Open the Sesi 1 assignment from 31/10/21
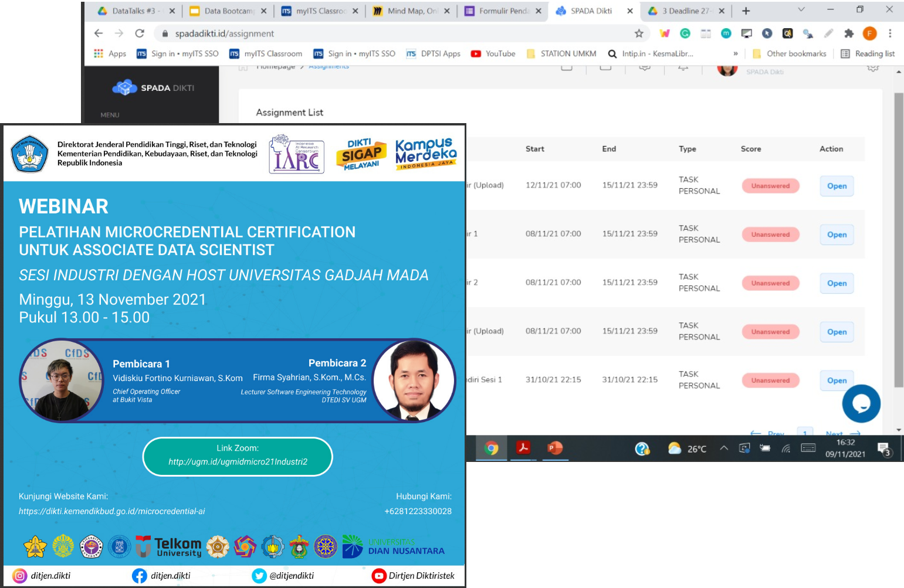Image resolution: width=904 pixels, height=588 pixels. pyautogui.click(x=837, y=380)
